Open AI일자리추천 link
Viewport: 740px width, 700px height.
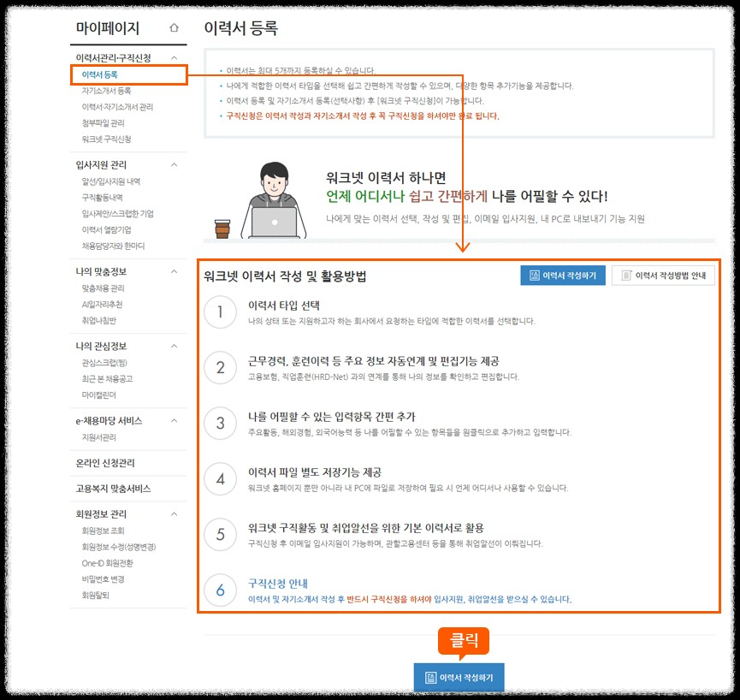coord(102,304)
